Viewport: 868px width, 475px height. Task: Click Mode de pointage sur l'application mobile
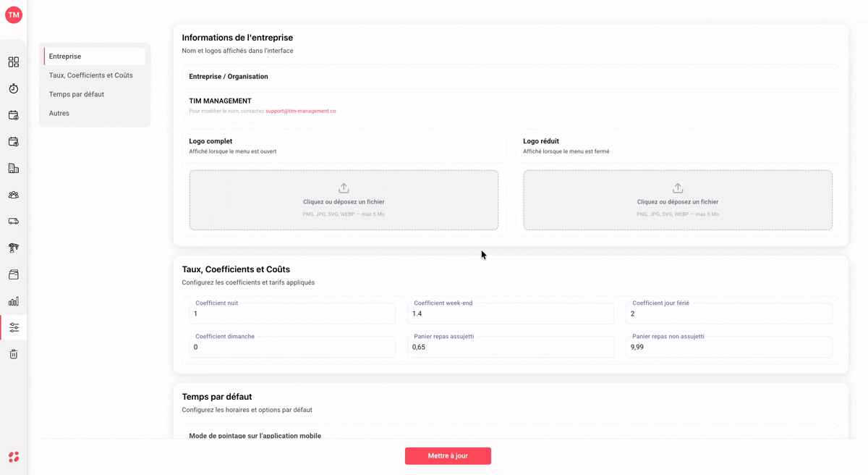point(255,436)
